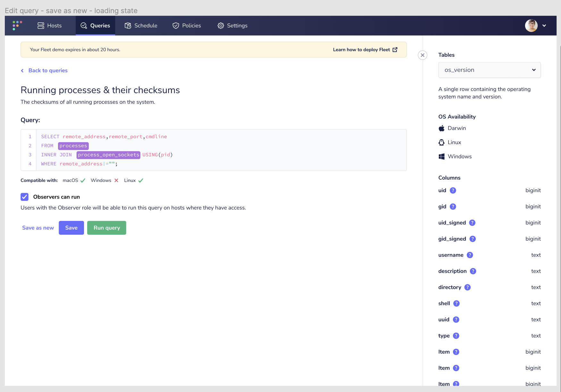The width and height of the screenshot is (561, 392).
Task: Select the Policies shield icon
Action: tap(176, 26)
